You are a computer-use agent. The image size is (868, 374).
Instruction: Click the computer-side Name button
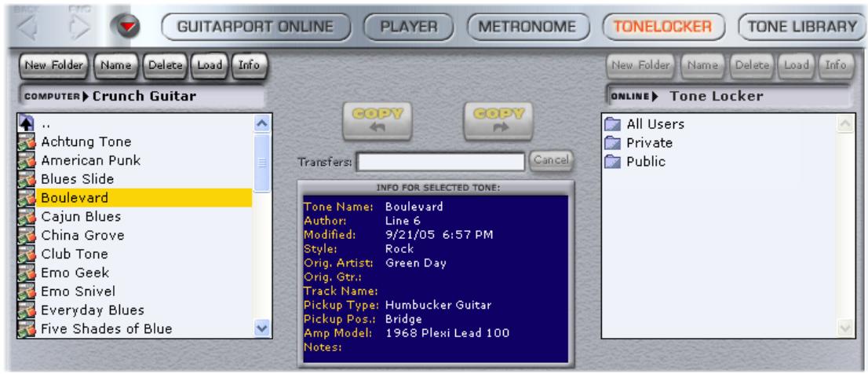115,65
